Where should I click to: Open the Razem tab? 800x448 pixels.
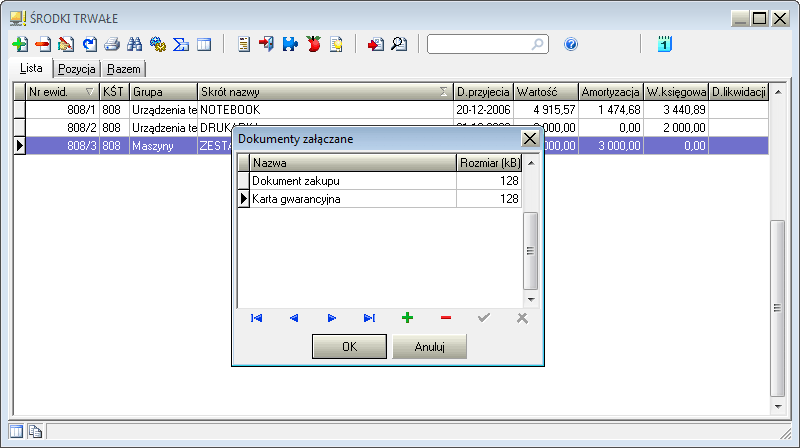coord(126,69)
